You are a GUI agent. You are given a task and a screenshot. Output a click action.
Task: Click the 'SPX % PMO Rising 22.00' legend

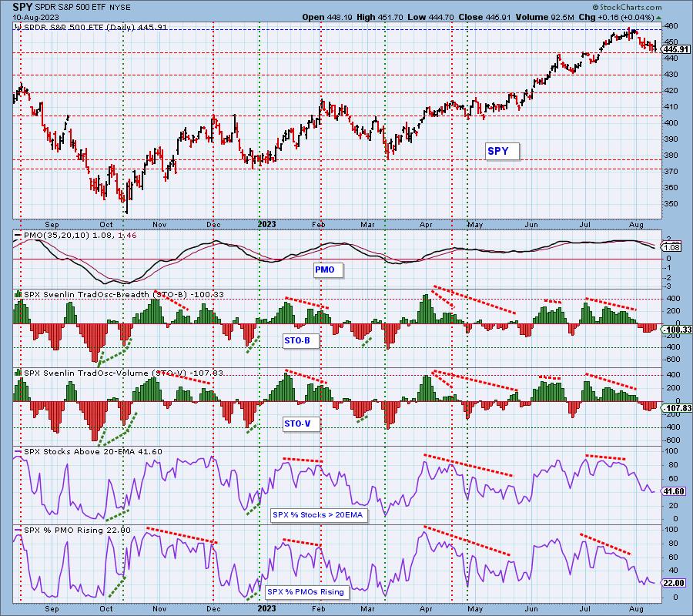click(77, 531)
